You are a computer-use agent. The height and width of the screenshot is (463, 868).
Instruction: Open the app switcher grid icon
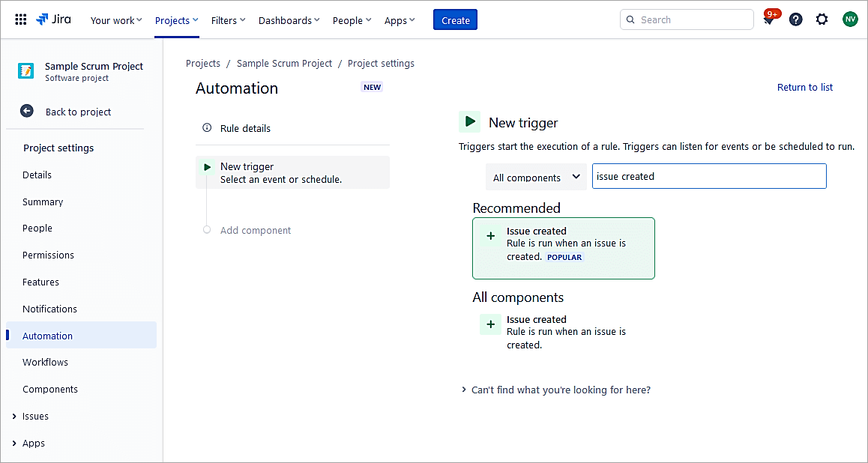(x=21, y=20)
